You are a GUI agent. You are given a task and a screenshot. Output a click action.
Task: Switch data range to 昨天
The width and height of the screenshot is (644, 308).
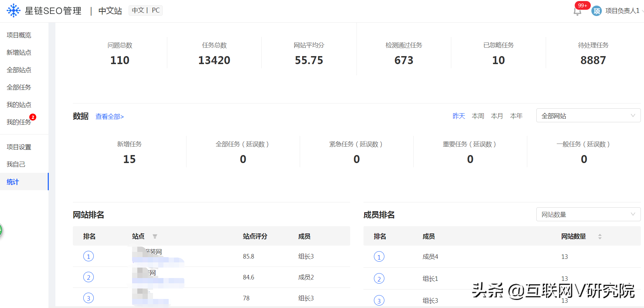(459, 116)
